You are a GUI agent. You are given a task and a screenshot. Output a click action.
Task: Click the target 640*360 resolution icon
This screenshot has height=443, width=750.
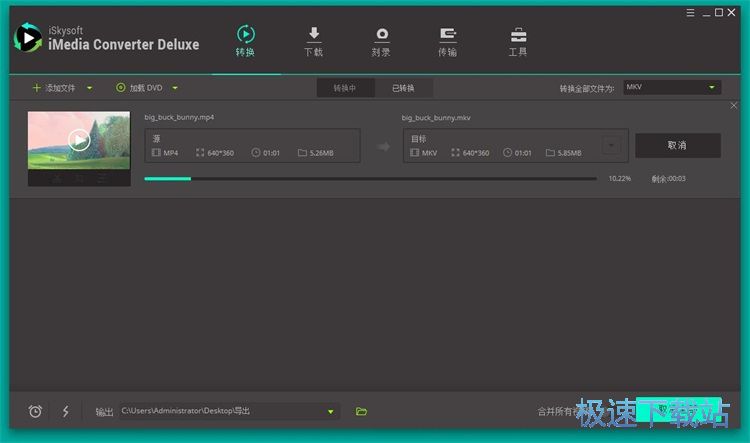(455, 153)
